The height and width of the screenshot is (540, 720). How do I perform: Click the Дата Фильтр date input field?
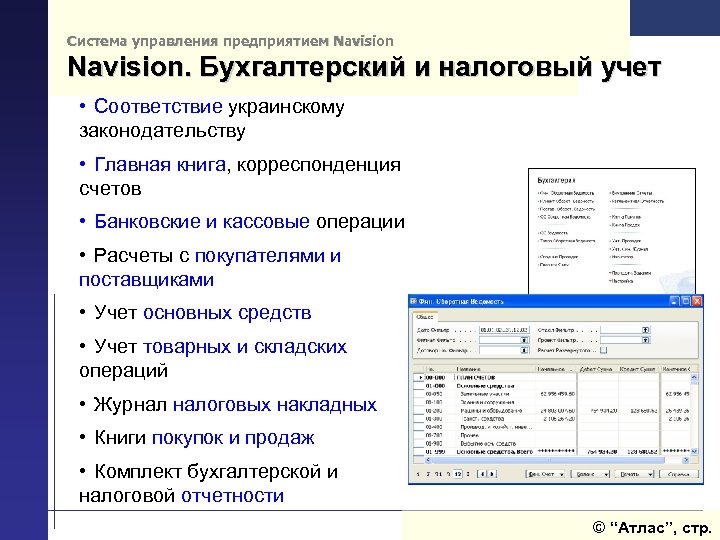(504, 330)
